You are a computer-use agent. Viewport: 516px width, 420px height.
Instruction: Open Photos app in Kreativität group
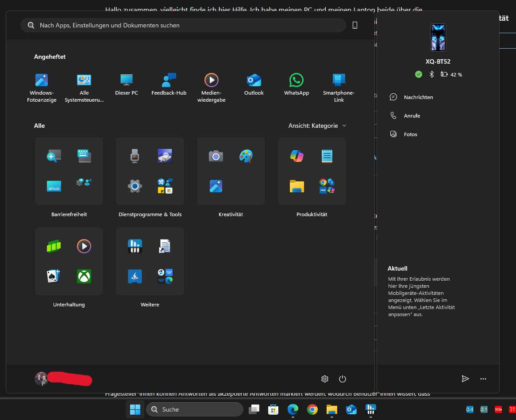click(216, 186)
